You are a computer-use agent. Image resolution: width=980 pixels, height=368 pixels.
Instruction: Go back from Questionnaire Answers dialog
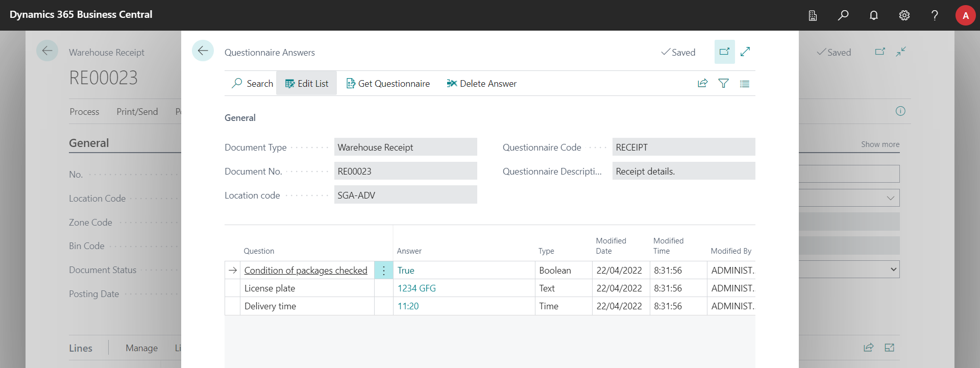click(203, 51)
